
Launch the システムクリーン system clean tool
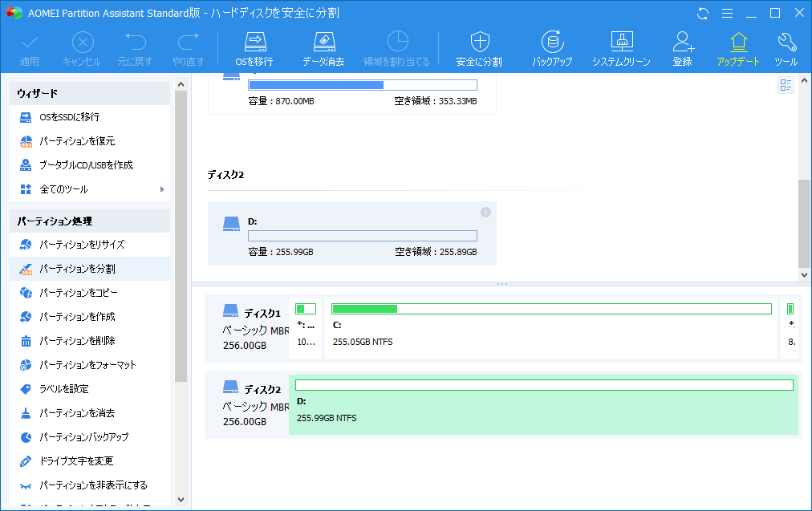click(621, 49)
